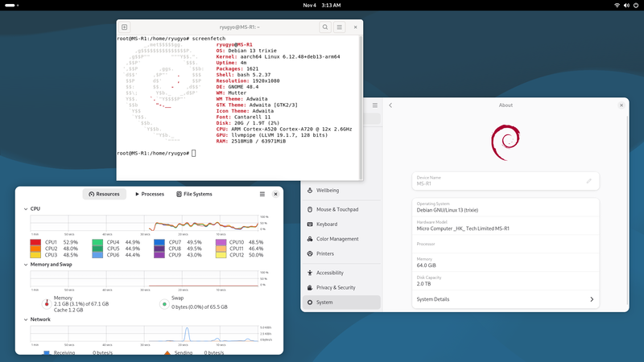This screenshot has width=644, height=362.
Task: Click the terminal vertical scrollbar
Action: (x=361, y=108)
